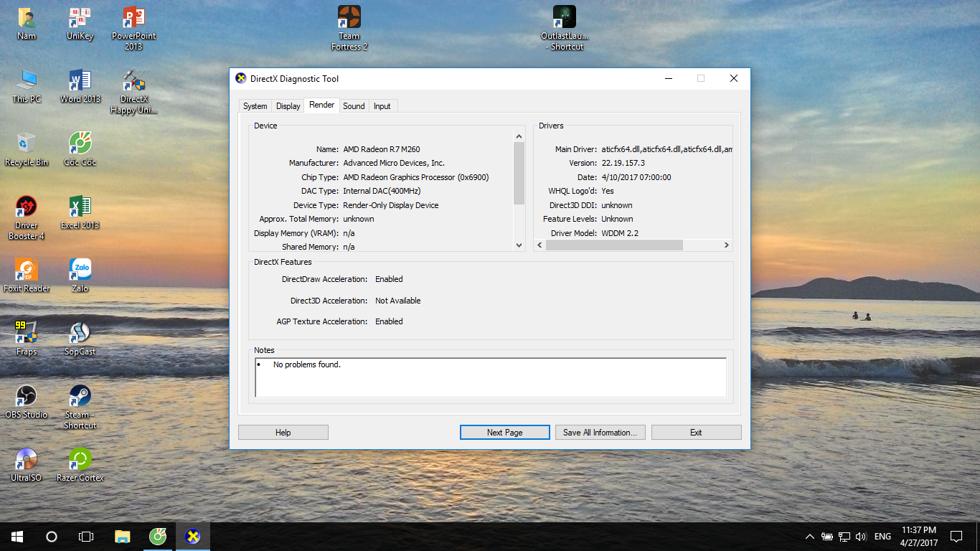Image resolution: width=980 pixels, height=551 pixels.
Task: Open the Nam user folder icon
Action: [27, 24]
